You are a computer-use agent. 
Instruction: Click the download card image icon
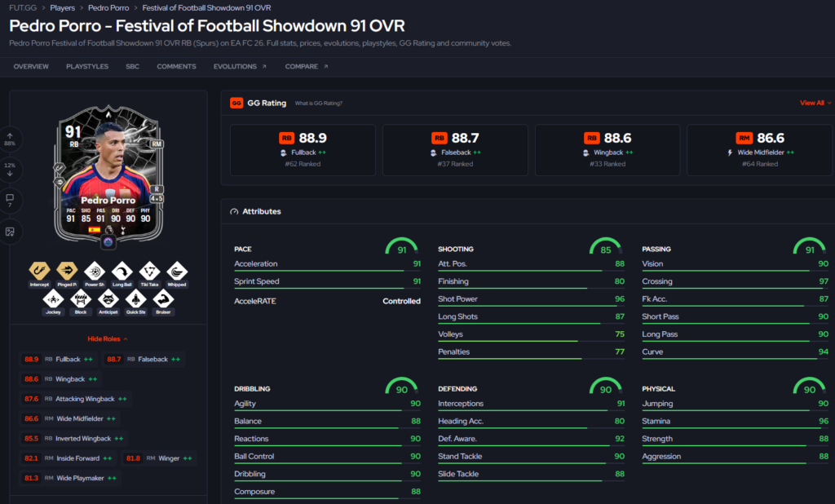pos(10,232)
